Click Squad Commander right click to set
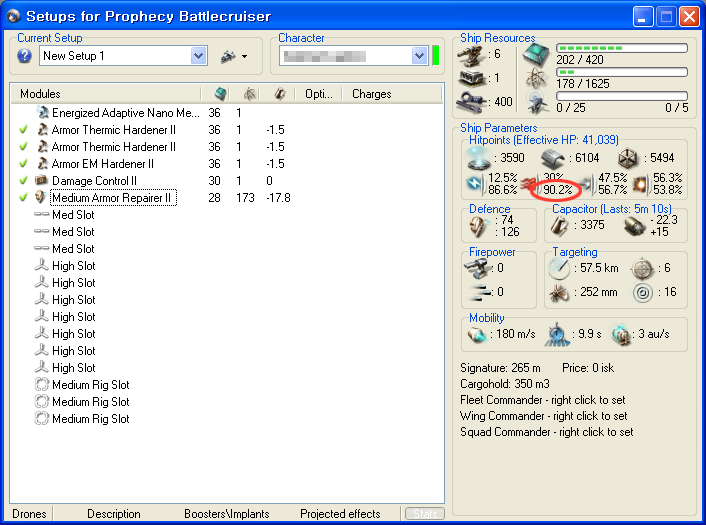This screenshot has width=706, height=525. point(547,432)
